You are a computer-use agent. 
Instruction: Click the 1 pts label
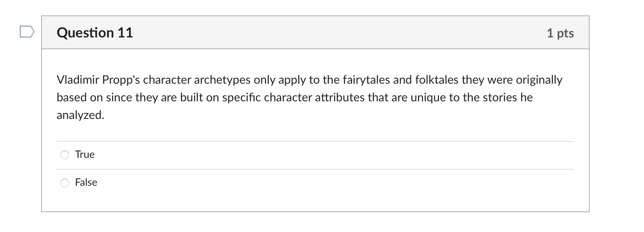(x=560, y=33)
